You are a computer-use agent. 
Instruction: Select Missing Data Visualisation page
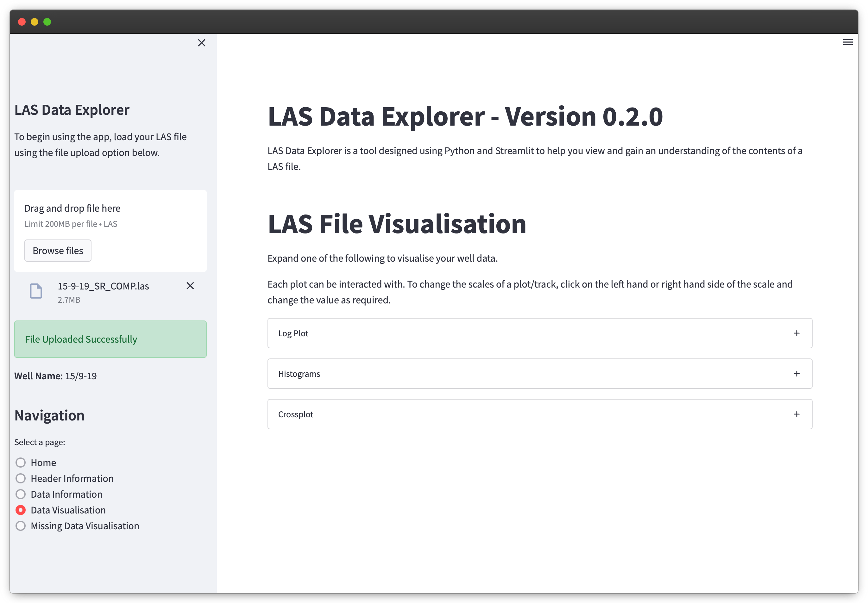click(21, 526)
